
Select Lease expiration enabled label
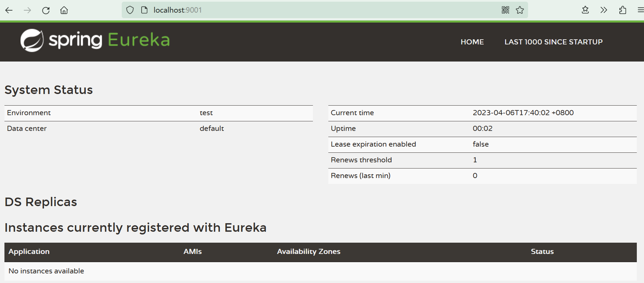coord(373,144)
